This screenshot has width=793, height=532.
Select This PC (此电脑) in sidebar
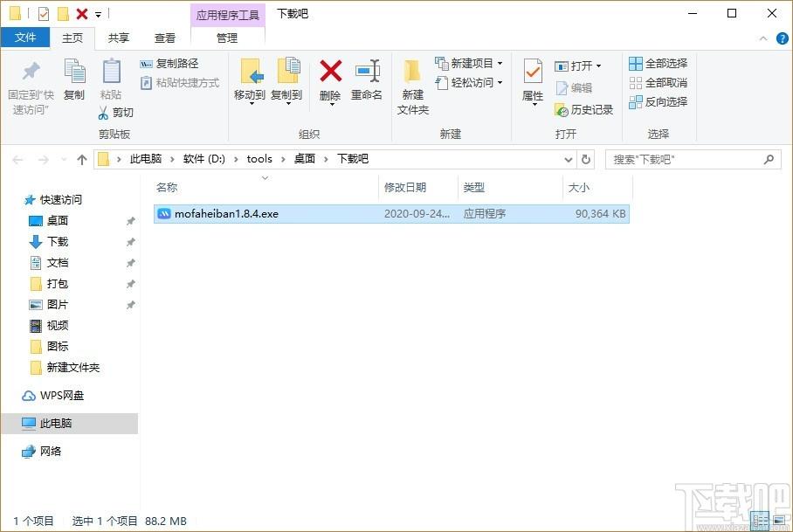click(69, 424)
